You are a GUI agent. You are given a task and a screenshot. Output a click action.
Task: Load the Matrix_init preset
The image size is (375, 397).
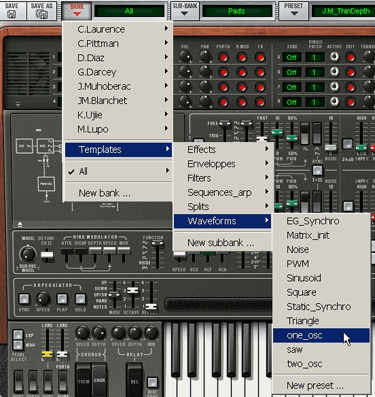(321, 235)
